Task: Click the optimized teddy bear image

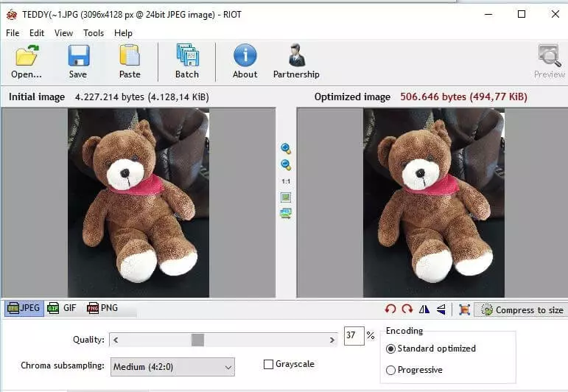Action: click(x=434, y=203)
